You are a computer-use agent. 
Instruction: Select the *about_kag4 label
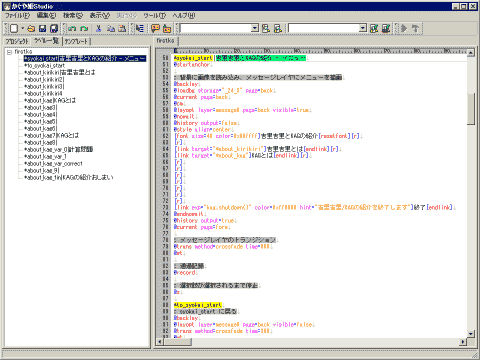tap(40, 114)
